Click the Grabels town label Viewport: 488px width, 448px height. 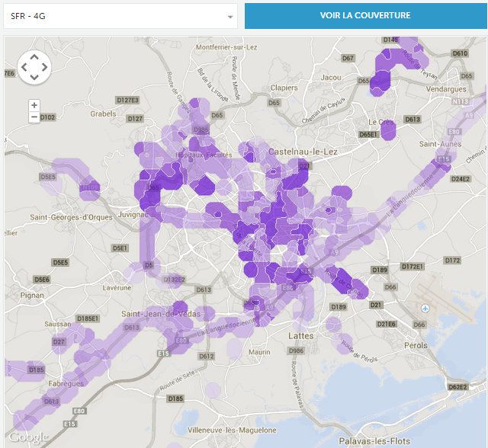pyautogui.click(x=103, y=114)
